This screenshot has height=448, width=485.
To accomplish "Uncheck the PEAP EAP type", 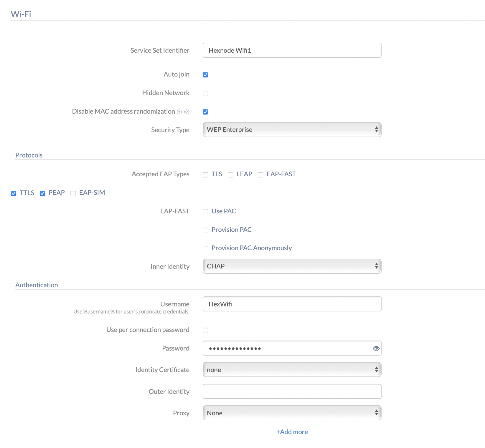I will [42, 193].
